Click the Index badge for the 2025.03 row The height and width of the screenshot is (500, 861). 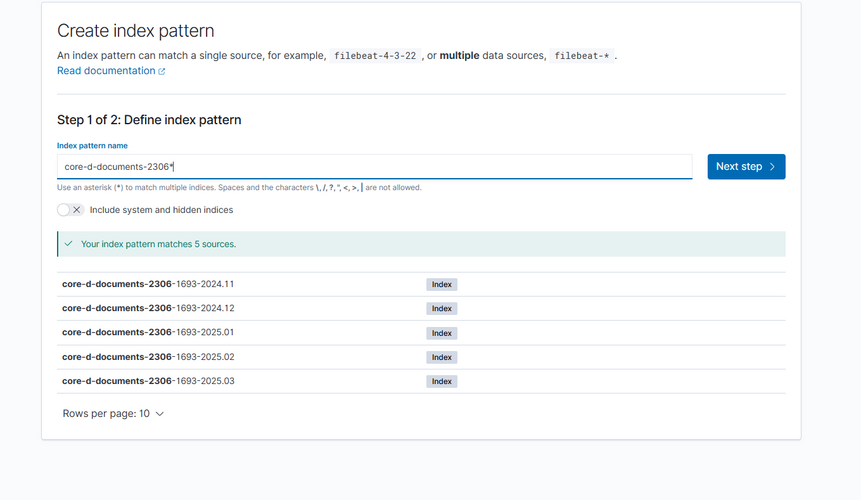click(x=441, y=382)
